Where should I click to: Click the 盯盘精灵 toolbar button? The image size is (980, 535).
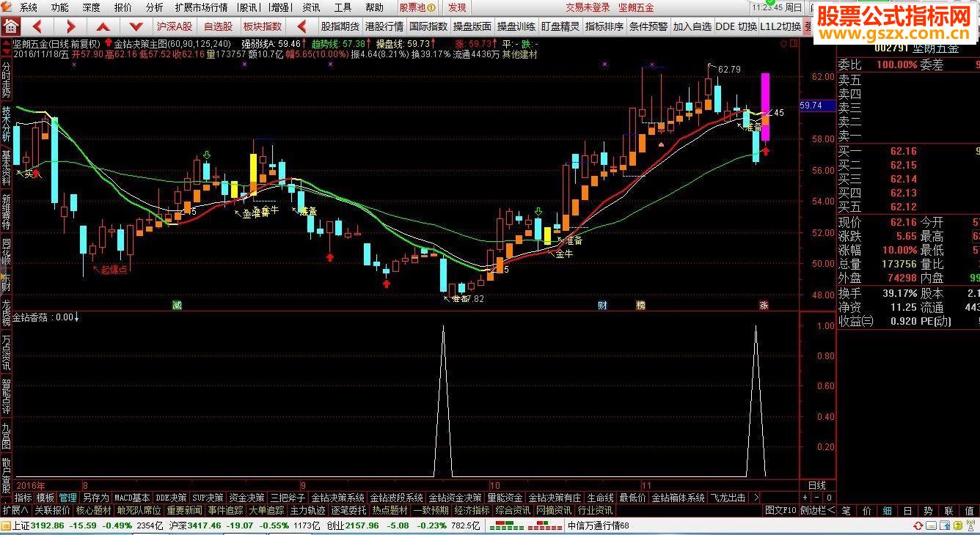pos(560,26)
